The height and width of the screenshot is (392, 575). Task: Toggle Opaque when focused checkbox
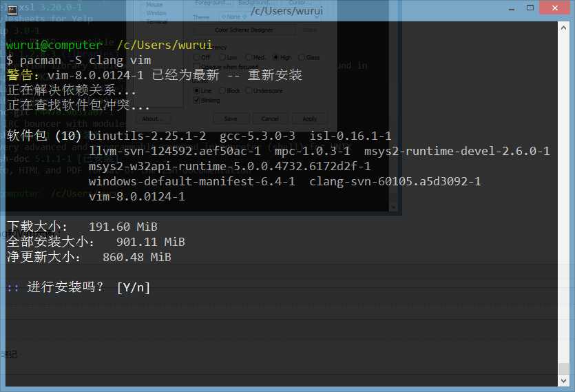[226, 67]
